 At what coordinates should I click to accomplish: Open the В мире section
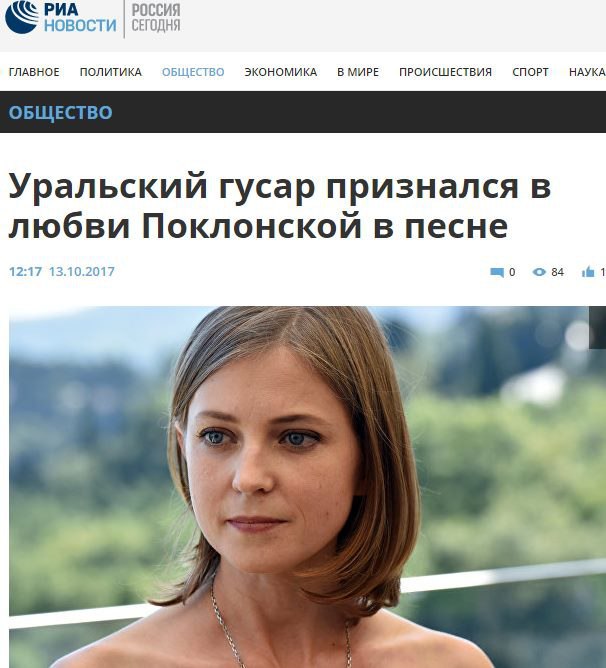tap(358, 72)
